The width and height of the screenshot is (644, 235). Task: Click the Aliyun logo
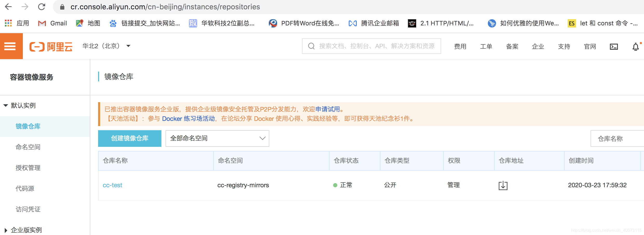(x=51, y=47)
